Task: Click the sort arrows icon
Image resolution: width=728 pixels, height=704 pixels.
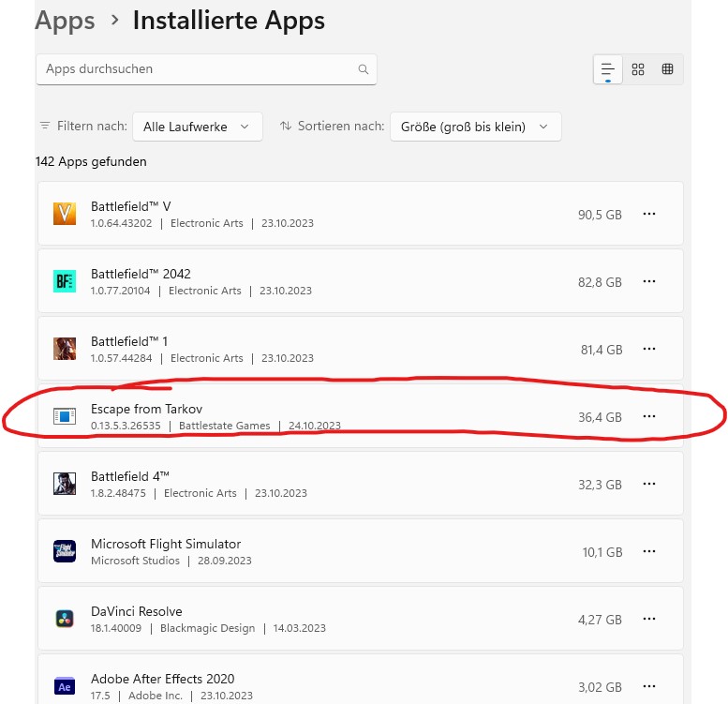Action: (x=286, y=126)
